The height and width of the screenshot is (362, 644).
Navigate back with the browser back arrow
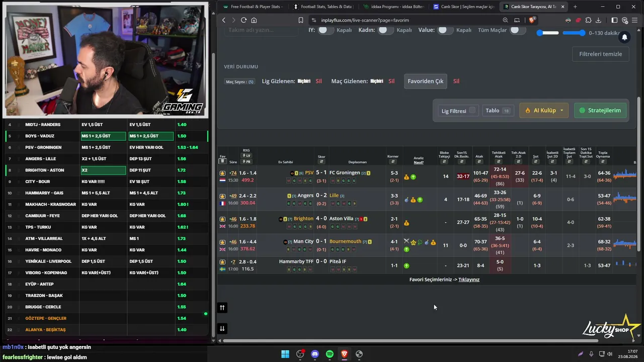[x=224, y=20]
